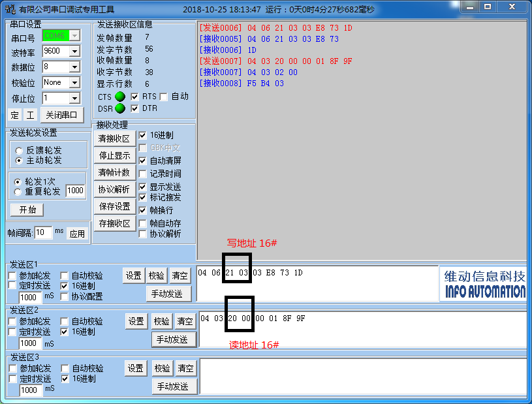Click the 工 button beside 关闭串口
This screenshot has height=404, width=532.
pos(30,116)
